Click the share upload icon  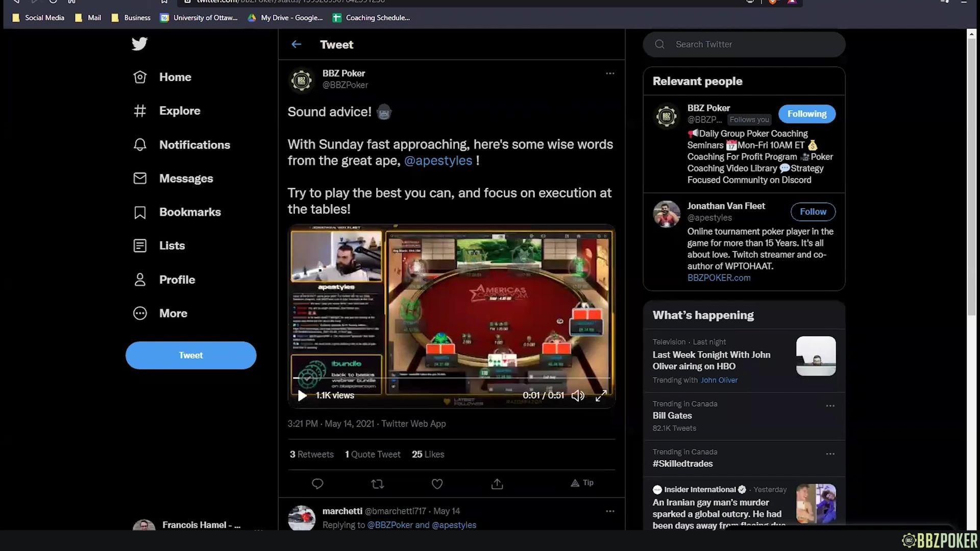coord(497,484)
